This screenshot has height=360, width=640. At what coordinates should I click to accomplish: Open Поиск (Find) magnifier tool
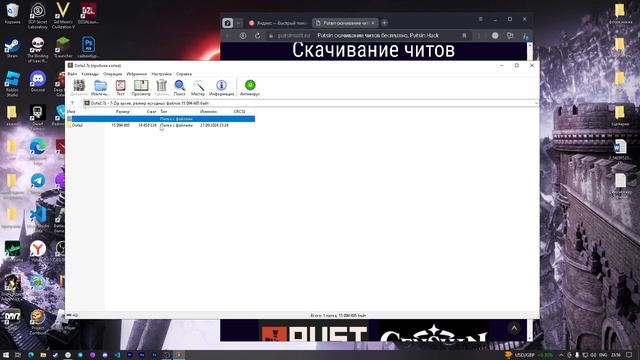click(180, 87)
